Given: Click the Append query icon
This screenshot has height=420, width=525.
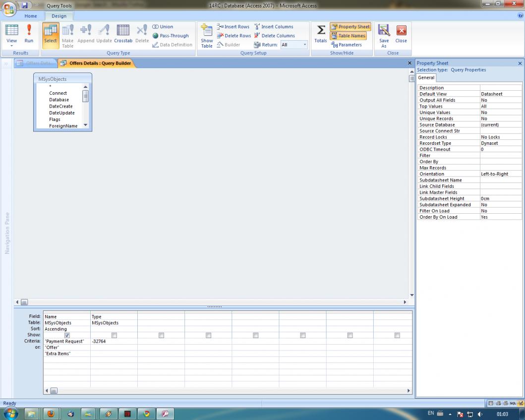Looking at the screenshot, I should (x=86, y=34).
